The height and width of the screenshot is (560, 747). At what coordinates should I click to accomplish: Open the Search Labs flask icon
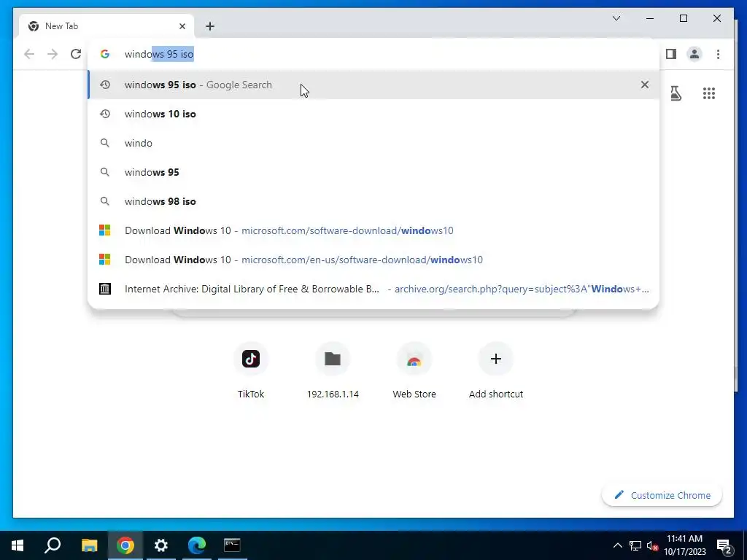pos(676,93)
